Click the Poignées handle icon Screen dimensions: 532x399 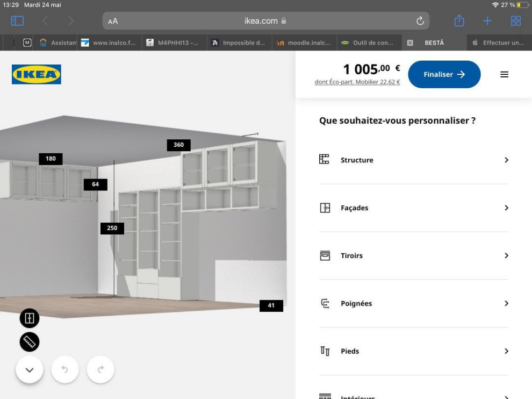325,303
